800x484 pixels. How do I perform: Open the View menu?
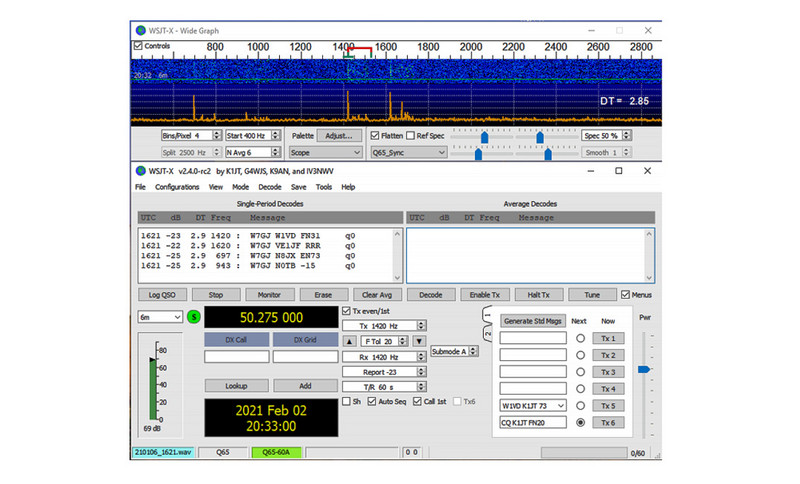click(x=216, y=187)
